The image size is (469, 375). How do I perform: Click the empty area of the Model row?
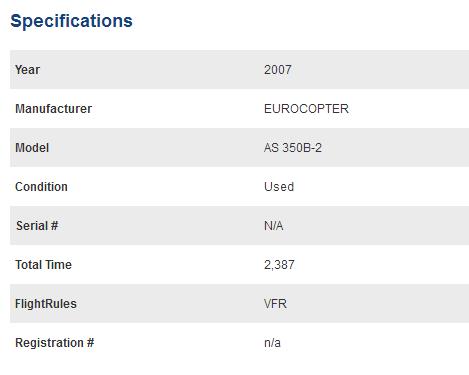(x=395, y=148)
